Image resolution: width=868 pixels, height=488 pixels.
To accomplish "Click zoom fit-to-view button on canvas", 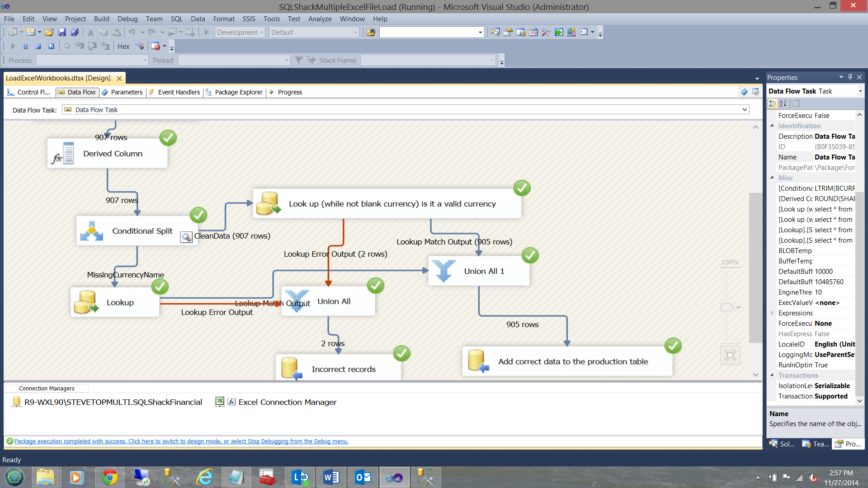I will coord(730,355).
